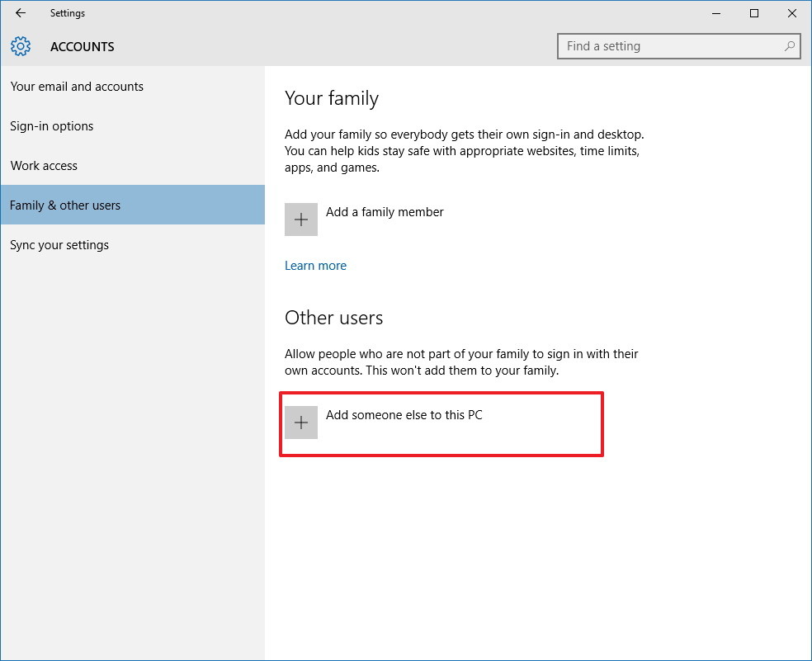Click the Learn more link

[315, 265]
